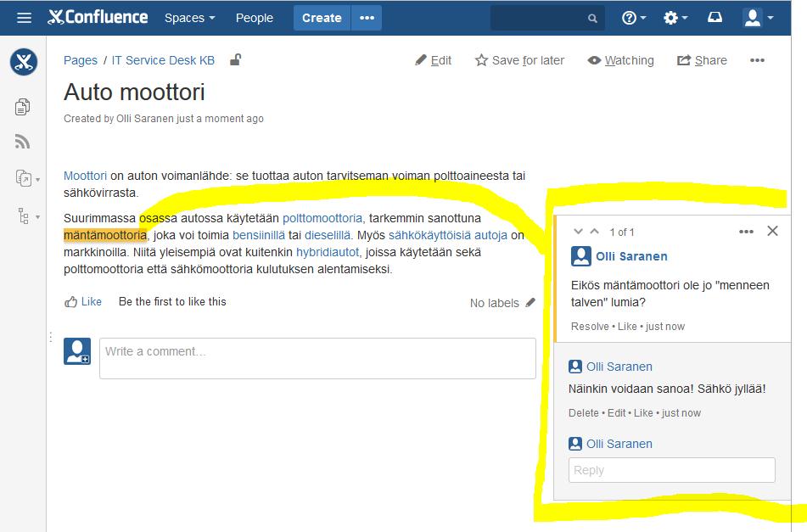
Task: Edit labels with the pencil icon
Action: point(530,303)
